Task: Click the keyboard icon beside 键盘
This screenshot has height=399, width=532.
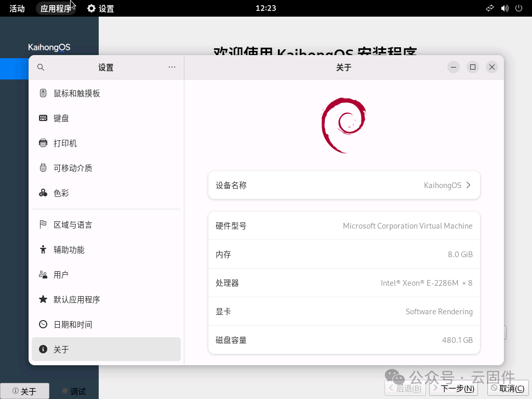Action: (x=43, y=118)
